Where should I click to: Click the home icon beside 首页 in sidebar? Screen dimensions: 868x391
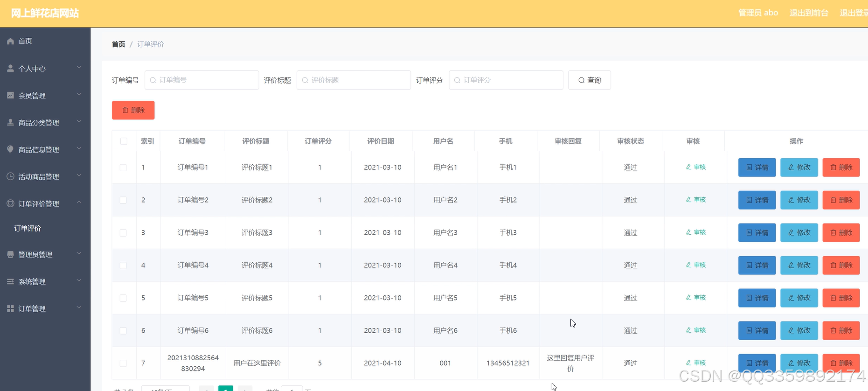tap(10, 41)
